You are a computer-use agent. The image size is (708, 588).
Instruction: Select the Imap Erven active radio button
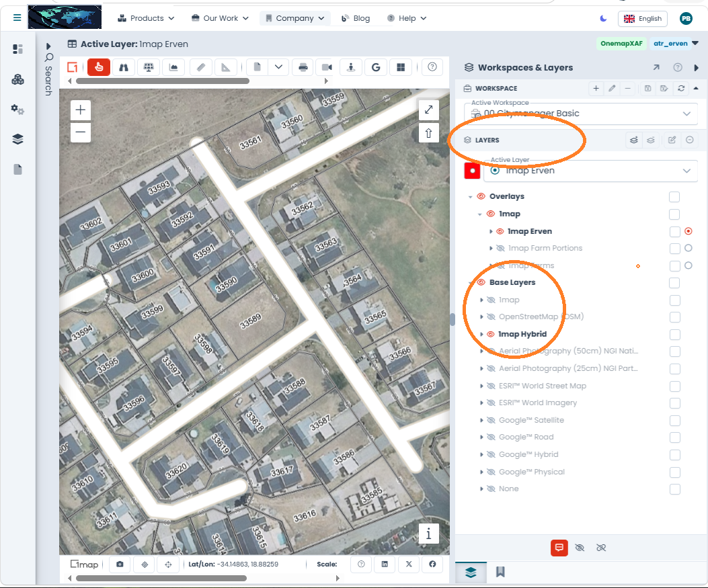pyautogui.click(x=688, y=231)
